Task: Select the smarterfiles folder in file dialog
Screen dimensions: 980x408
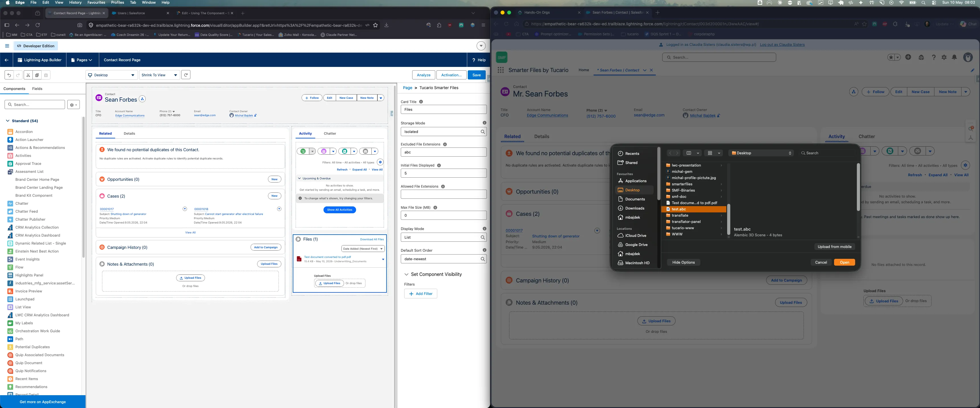Action: pos(694,184)
